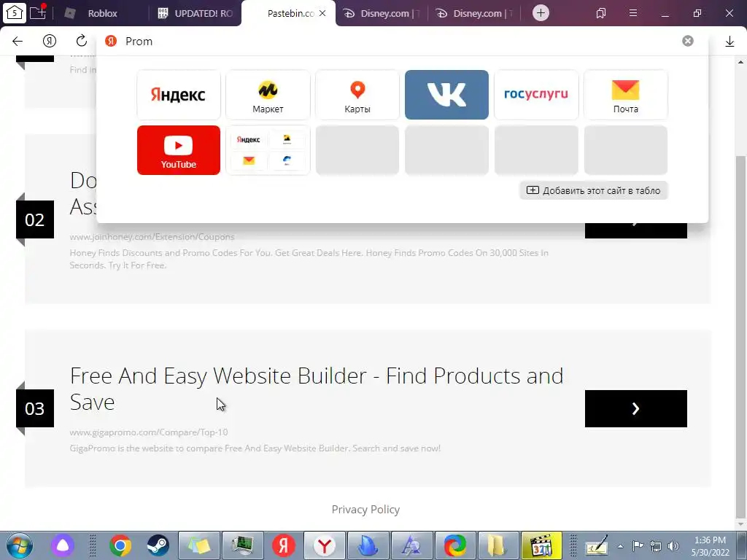Go back to the previous page

18,42
